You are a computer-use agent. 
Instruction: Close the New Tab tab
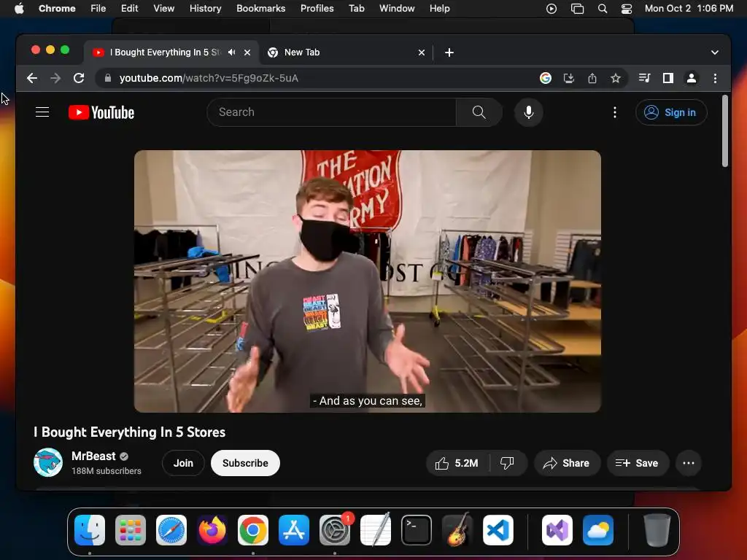421,52
